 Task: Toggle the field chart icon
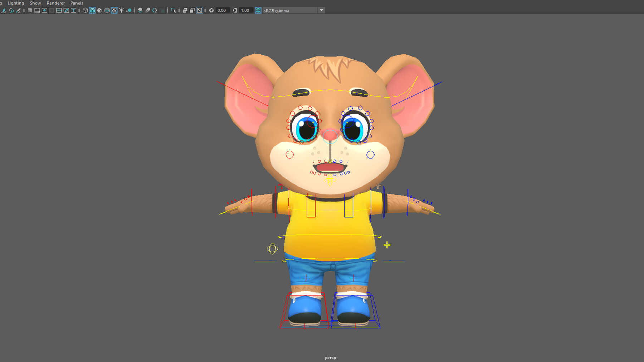point(59,10)
